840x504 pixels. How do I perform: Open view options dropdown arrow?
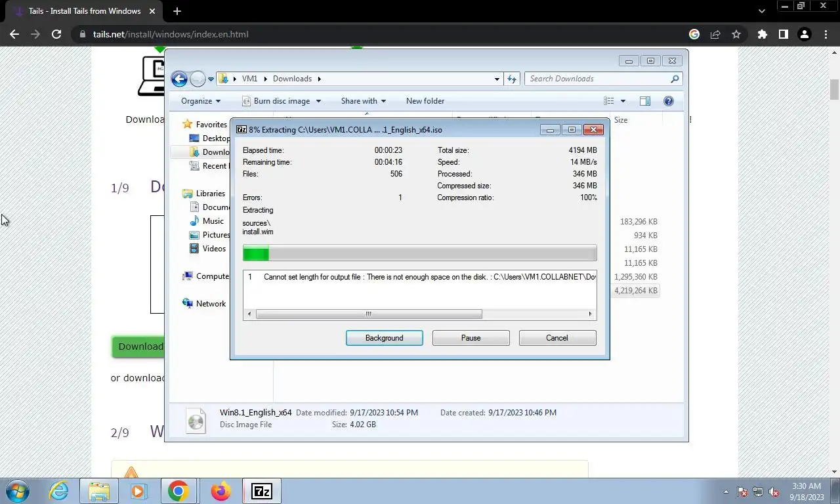(623, 101)
